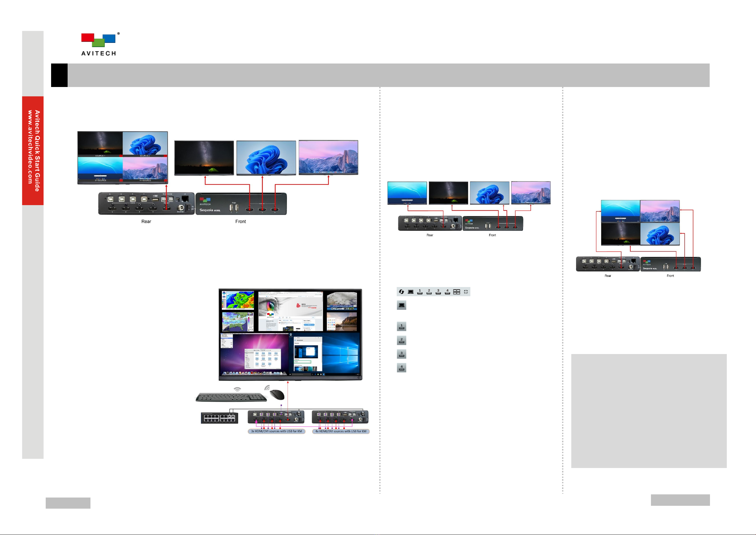
Task: Click output 1 icon in horizontal toolbar strip
Action: tap(420, 291)
